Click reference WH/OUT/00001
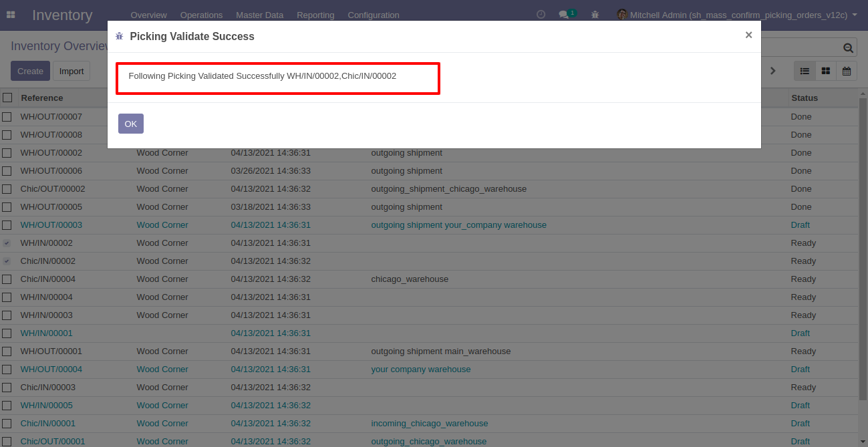This screenshot has width=868, height=447. coord(51,351)
